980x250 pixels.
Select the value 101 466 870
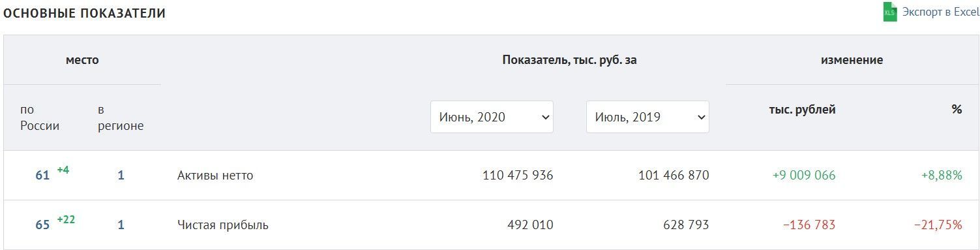click(674, 176)
